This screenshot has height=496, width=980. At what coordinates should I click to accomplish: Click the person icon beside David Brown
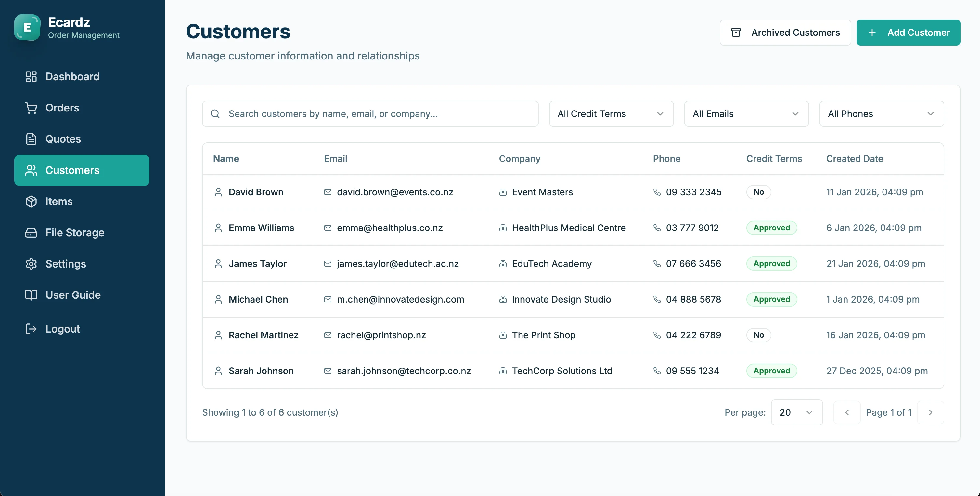coord(218,192)
